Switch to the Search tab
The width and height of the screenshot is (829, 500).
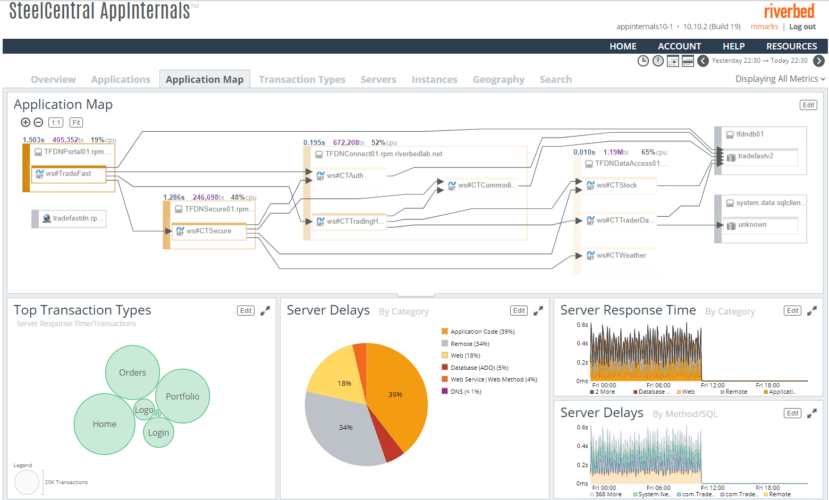coord(555,79)
